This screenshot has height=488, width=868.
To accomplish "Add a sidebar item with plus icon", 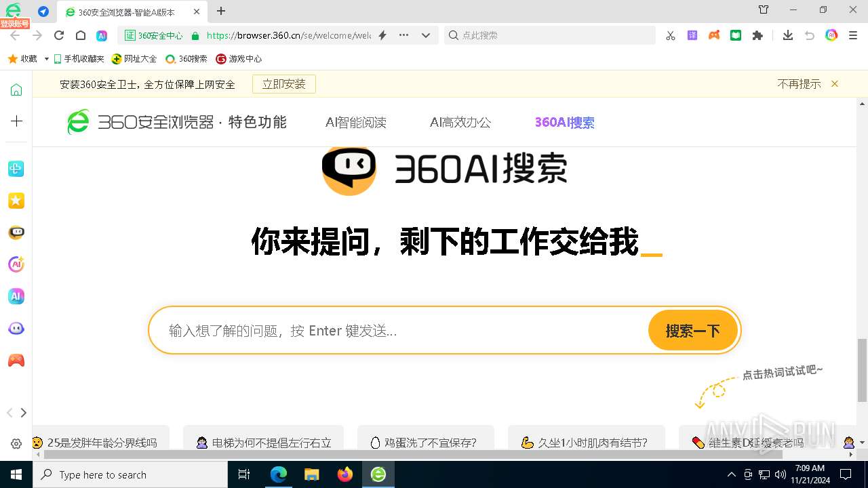I will [x=16, y=121].
